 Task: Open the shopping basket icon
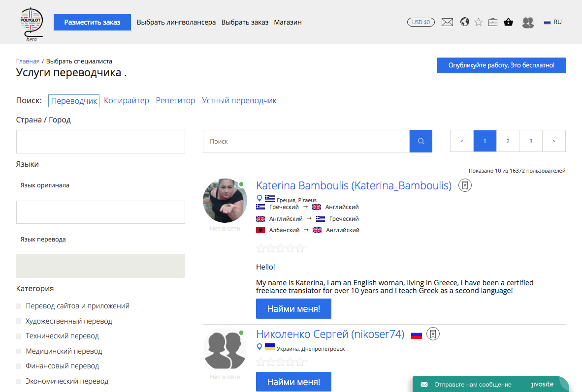(x=509, y=22)
